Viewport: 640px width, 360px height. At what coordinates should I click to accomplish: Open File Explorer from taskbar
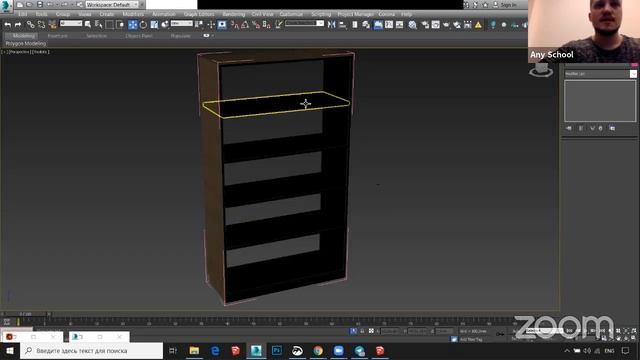click(x=194, y=351)
